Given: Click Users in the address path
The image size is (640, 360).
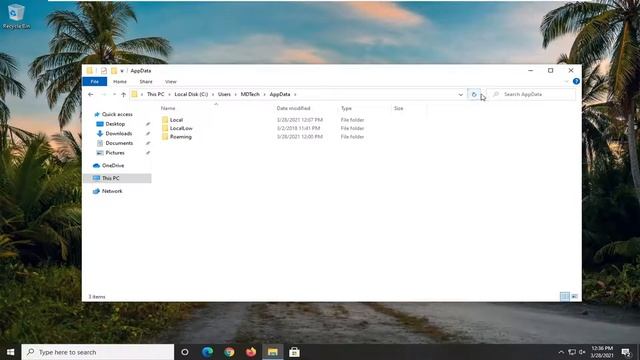Looking at the screenshot, I should (x=224, y=94).
